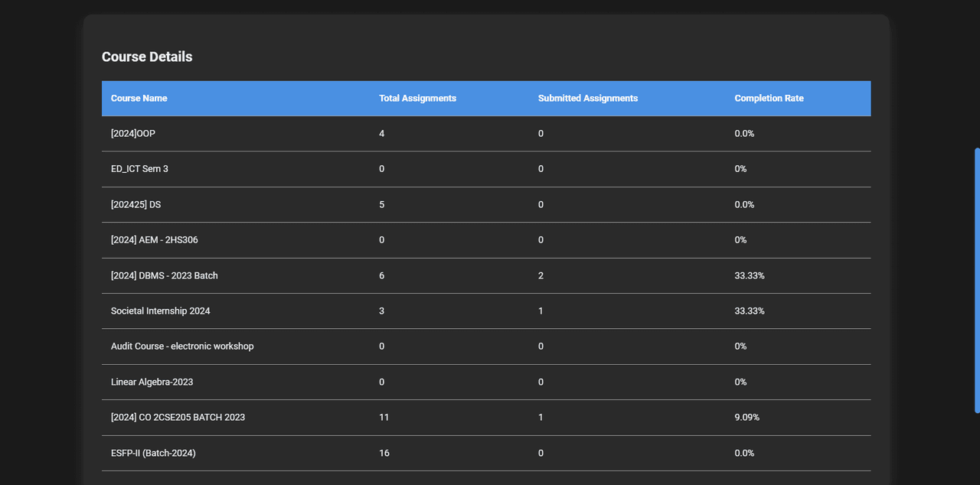
Task: Click the Course Name column header
Action: coord(139,98)
